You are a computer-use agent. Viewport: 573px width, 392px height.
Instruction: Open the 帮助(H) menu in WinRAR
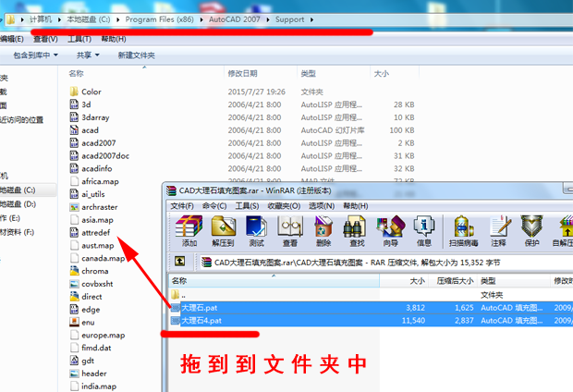point(355,206)
